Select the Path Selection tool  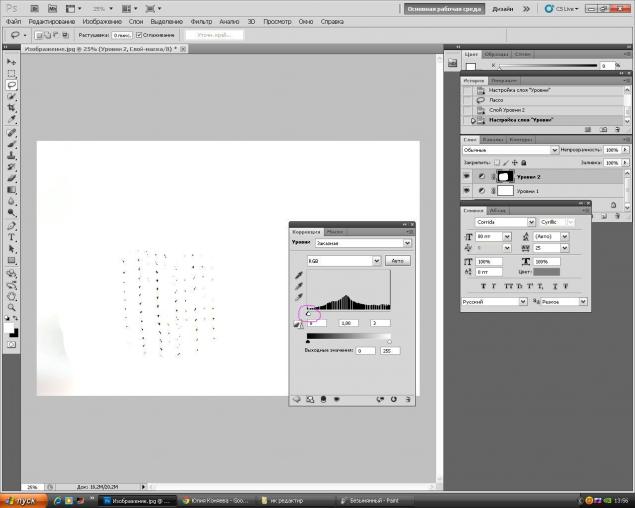[x=11, y=249]
